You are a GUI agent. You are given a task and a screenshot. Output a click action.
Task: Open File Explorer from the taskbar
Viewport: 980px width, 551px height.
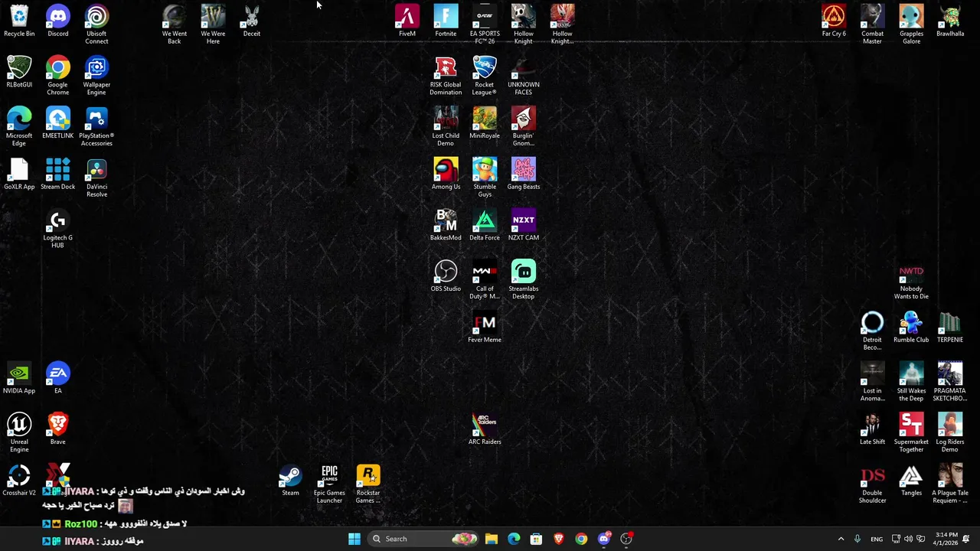(492, 539)
